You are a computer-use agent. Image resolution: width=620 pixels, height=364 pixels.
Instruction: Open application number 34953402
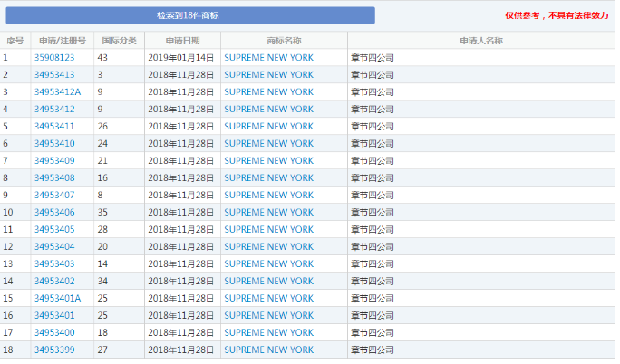click(x=54, y=281)
